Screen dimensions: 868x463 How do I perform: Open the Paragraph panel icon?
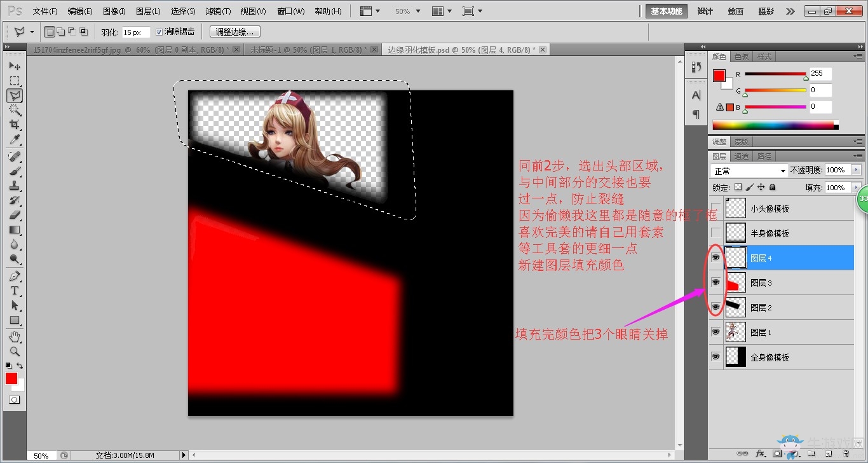[x=696, y=114]
